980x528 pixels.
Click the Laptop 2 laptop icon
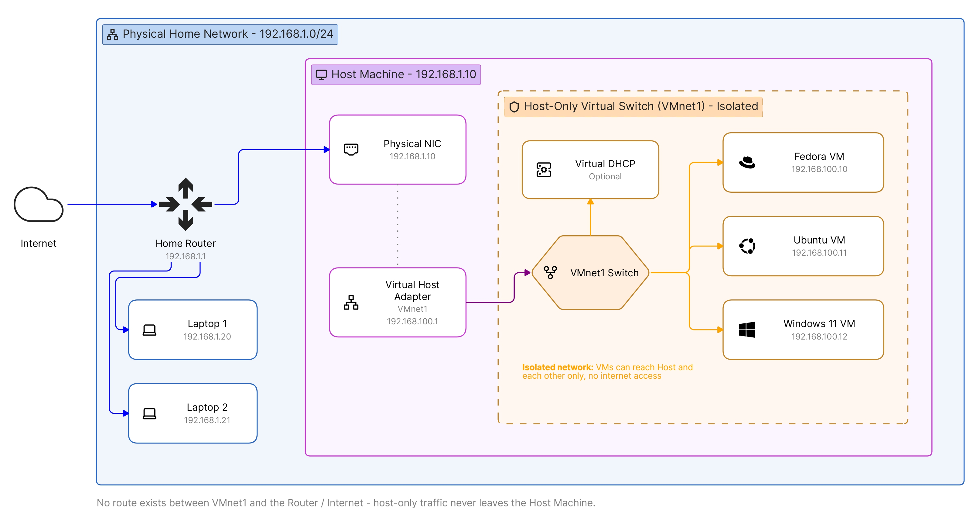149,413
